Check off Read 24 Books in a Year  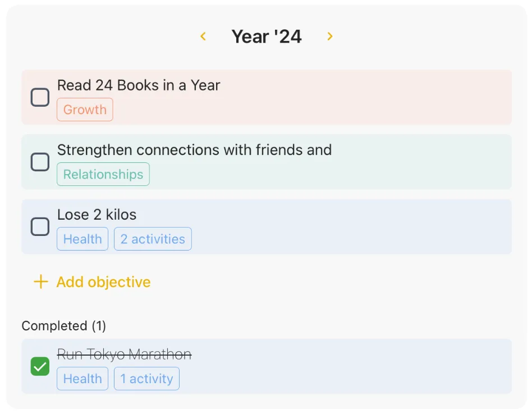[40, 98]
